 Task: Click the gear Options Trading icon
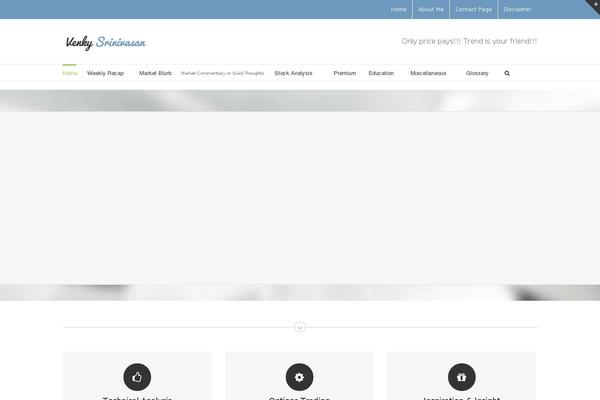(299, 377)
